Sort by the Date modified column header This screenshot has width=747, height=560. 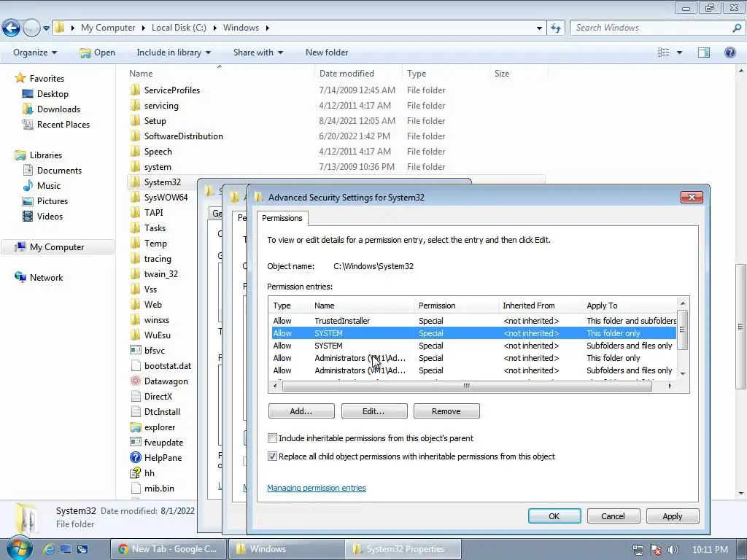[x=358, y=74]
